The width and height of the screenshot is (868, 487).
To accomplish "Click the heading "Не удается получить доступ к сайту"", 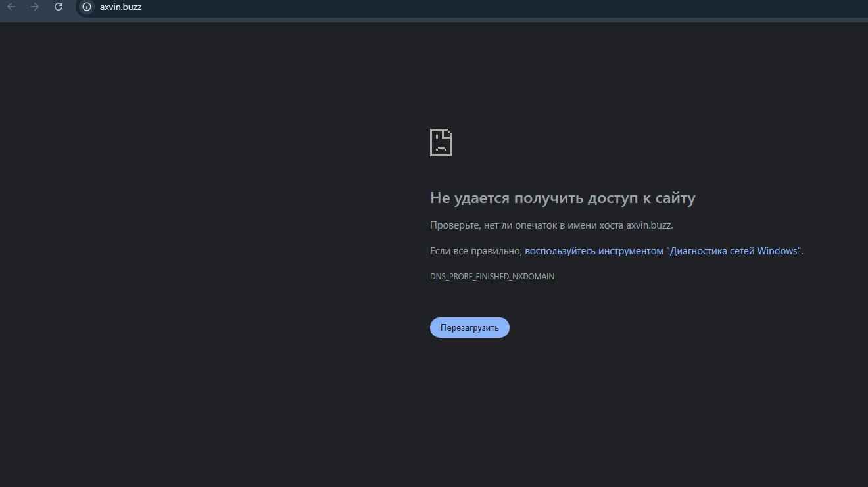I will [x=563, y=198].
